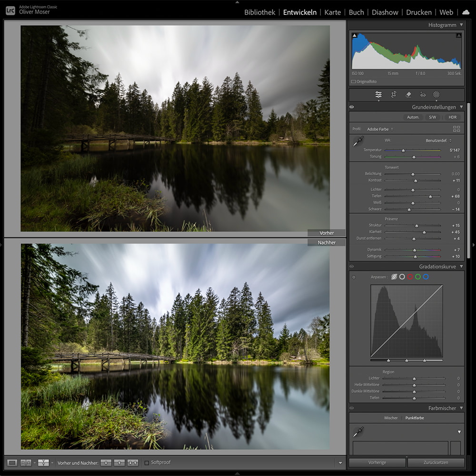Select the Punktfarbe tab
476x476 pixels.
415,418
